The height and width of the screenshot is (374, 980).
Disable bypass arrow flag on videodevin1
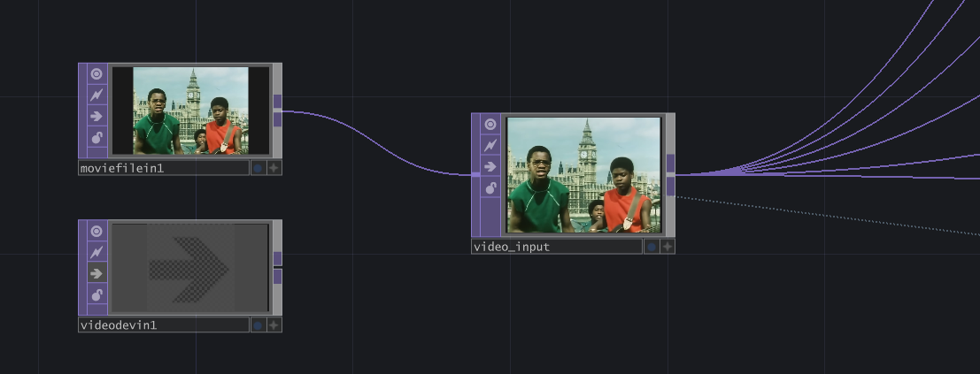click(96, 273)
